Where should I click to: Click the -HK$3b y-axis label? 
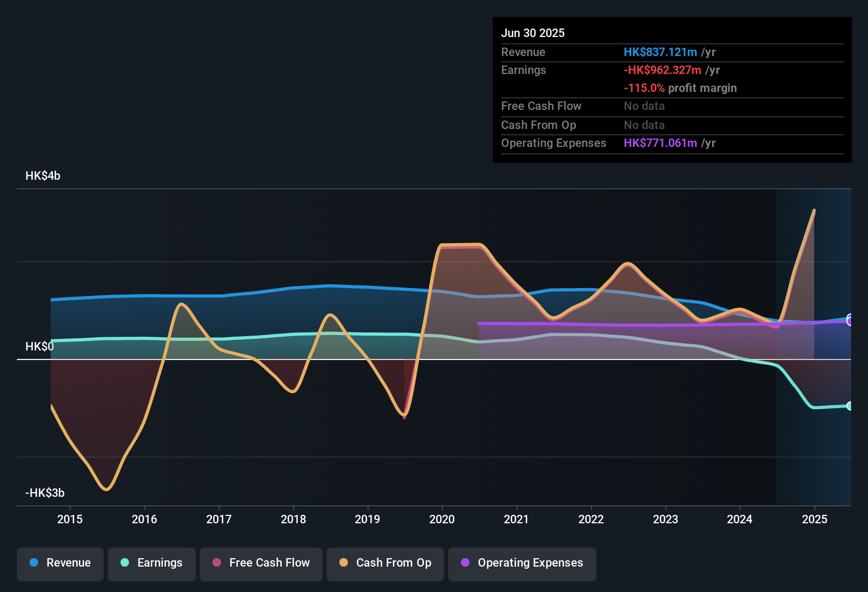pyautogui.click(x=45, y=493)
